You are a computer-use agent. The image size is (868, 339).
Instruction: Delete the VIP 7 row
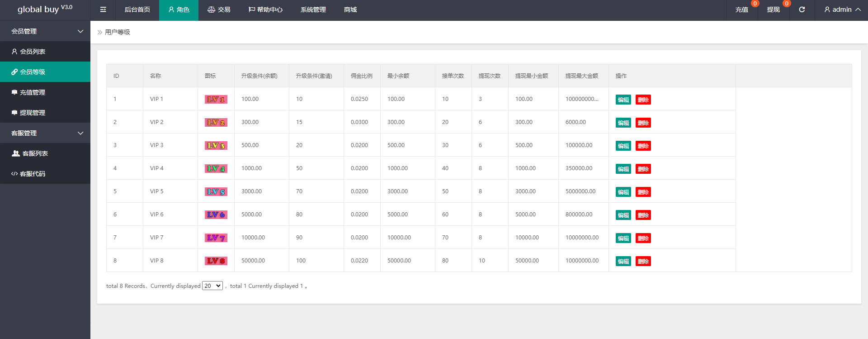pos(643,238)
